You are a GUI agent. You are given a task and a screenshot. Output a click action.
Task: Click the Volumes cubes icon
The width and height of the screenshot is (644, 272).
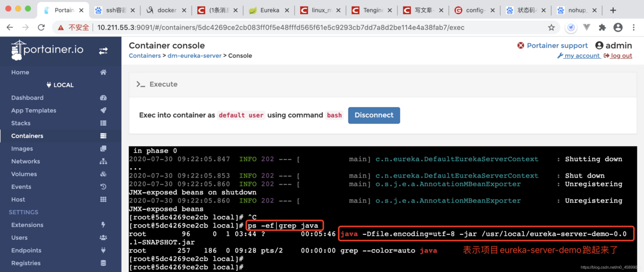[x=103, y=174]
